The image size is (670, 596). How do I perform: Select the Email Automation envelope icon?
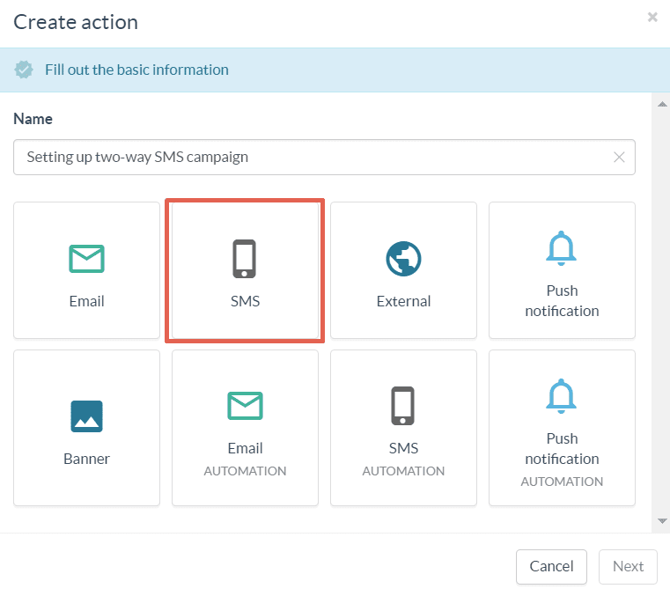[x=245, y=405]
